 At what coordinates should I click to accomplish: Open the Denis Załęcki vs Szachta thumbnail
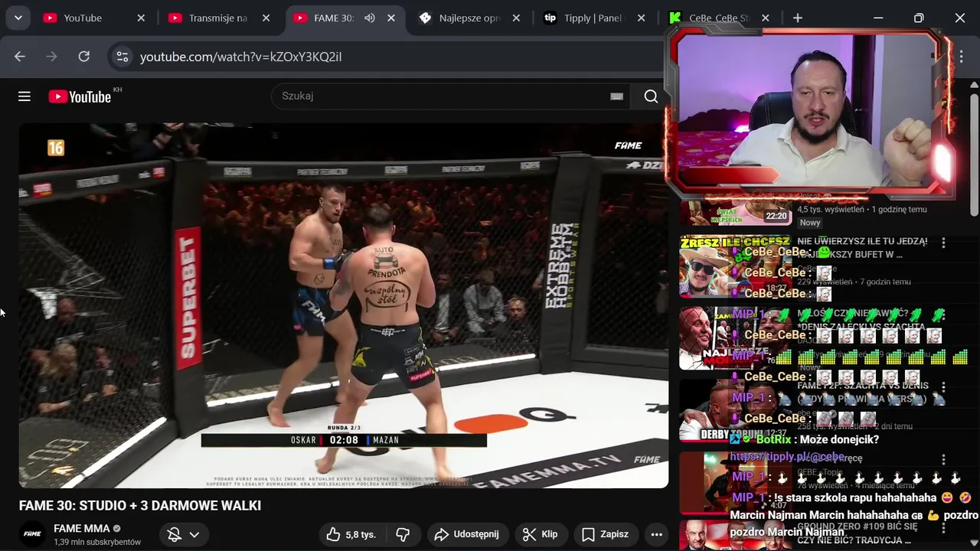[x=736, y=338]
